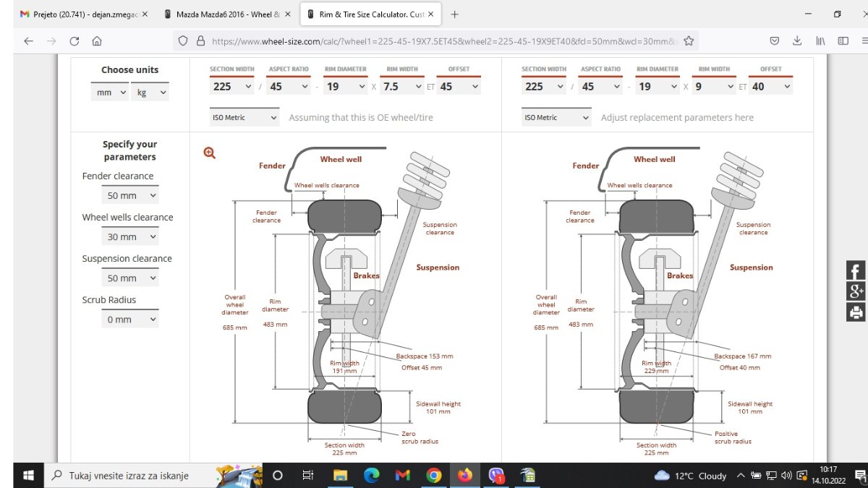Click Windows taskbar search box
Image resolution: width=868 pixels, height=488 pixels.
[x=130, y=475]
